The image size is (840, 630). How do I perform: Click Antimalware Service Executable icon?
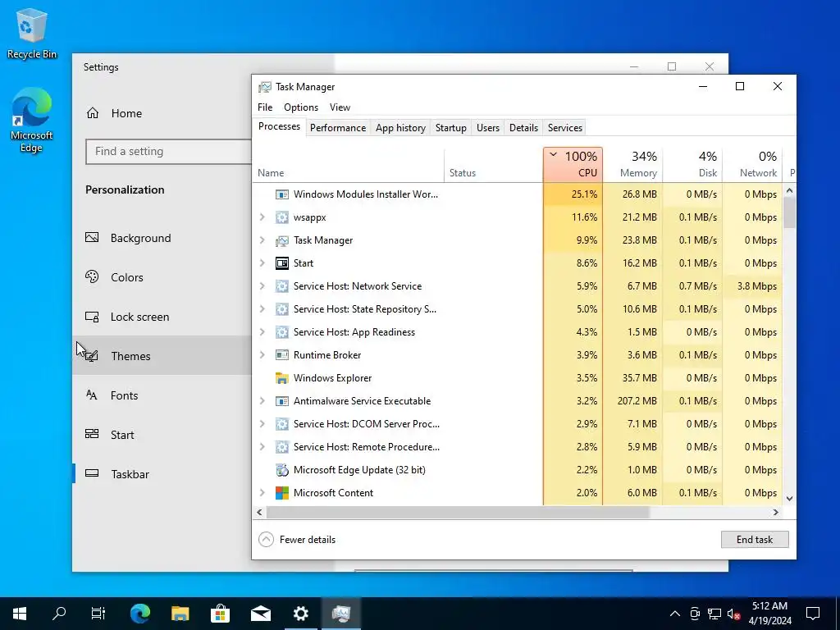click(282, 401)
